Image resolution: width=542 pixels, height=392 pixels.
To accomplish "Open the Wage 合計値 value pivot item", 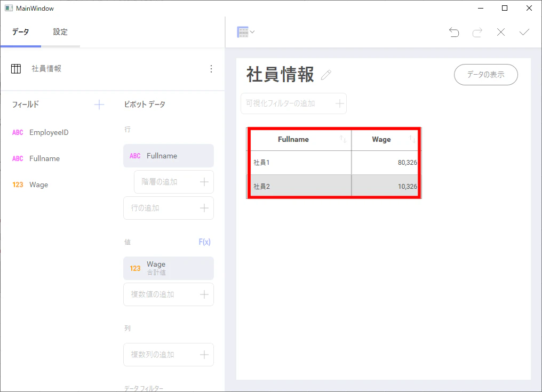I will [169, 268].
